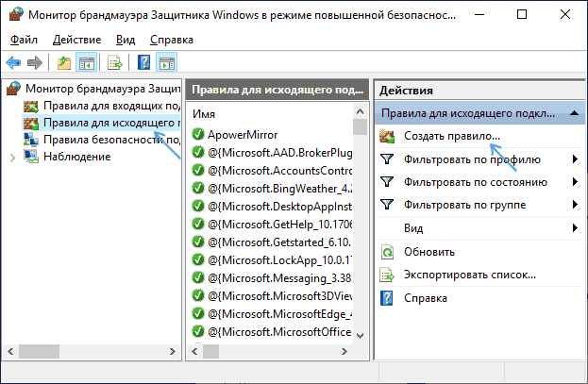Screen dimensions: 588x384
Task: Open Фильтровать по состоянию submenu
Action: click(x=574, y=182)
